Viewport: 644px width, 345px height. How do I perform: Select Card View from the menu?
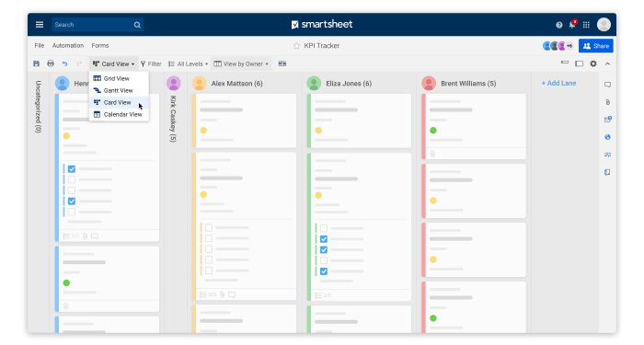click(x=119, y=102)
